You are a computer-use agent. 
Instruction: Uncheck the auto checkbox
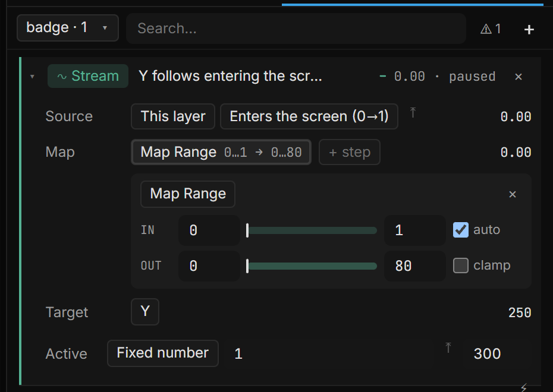click(x=461, y=230)
